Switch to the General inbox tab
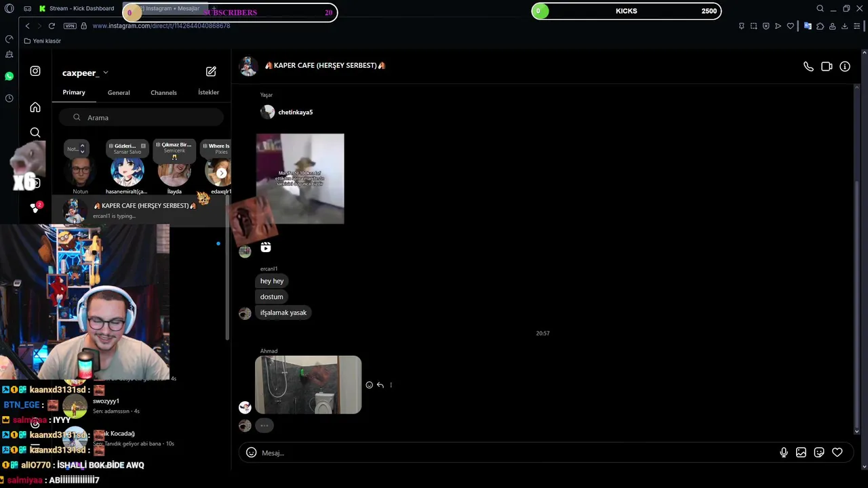Screen dimensions: 868x488 coord(119,93)
